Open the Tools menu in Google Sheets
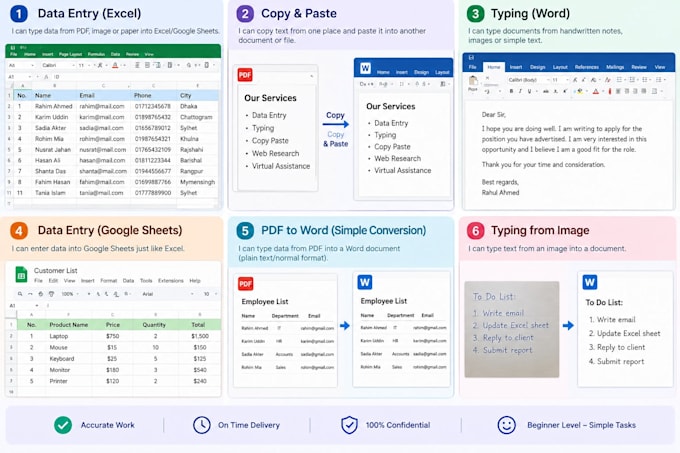The height and width of the screenshot is (453, 680). click(146, 280)
